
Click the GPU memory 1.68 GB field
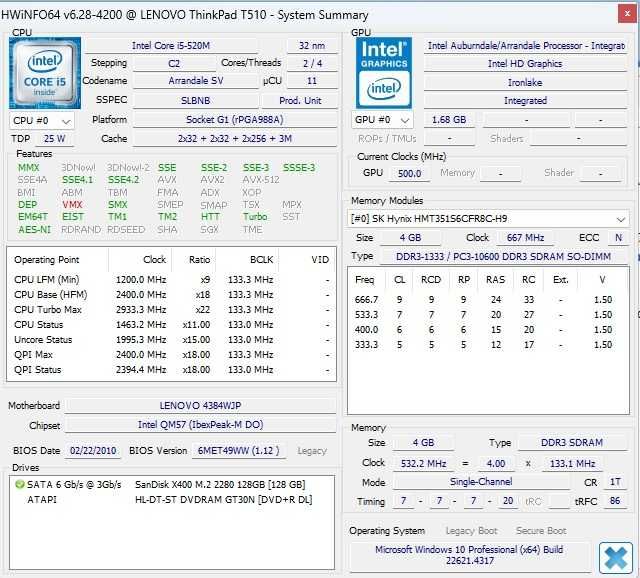[449, 120]
